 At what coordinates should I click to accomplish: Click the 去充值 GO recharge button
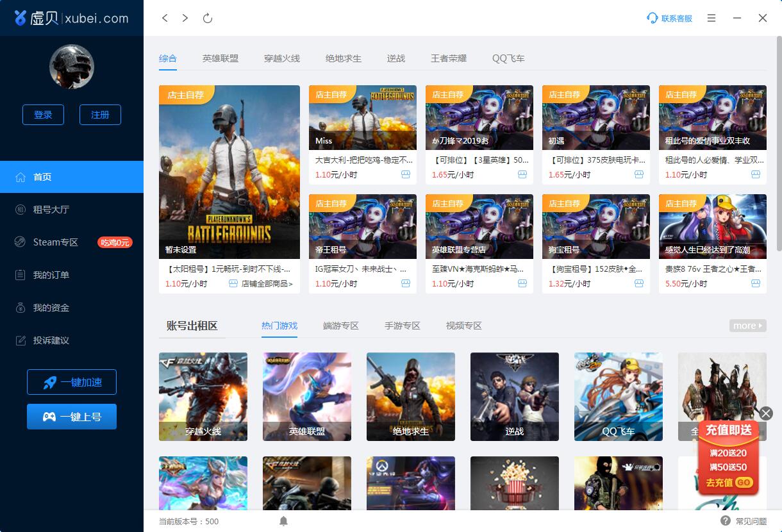728,481
